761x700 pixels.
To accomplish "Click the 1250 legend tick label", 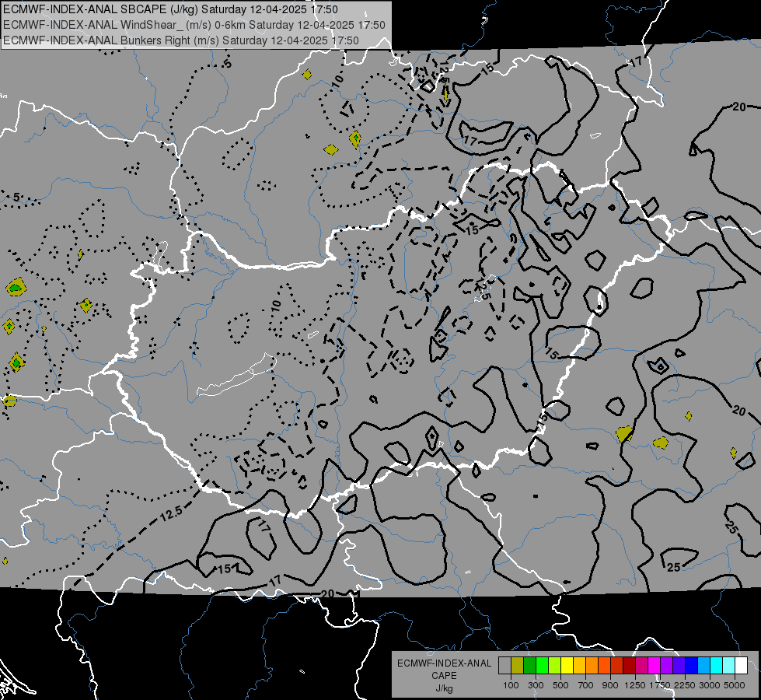I will 635,685.
